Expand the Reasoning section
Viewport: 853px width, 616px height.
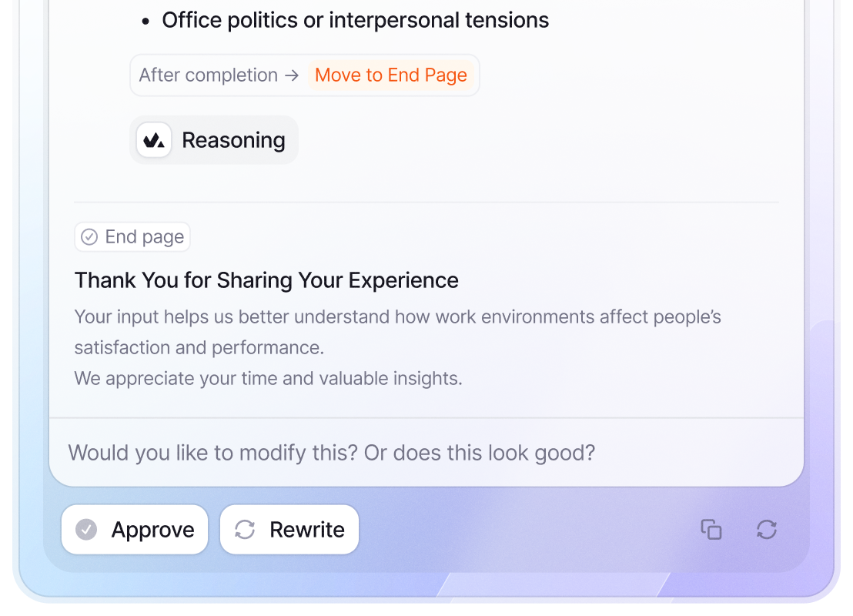point(233,140)
